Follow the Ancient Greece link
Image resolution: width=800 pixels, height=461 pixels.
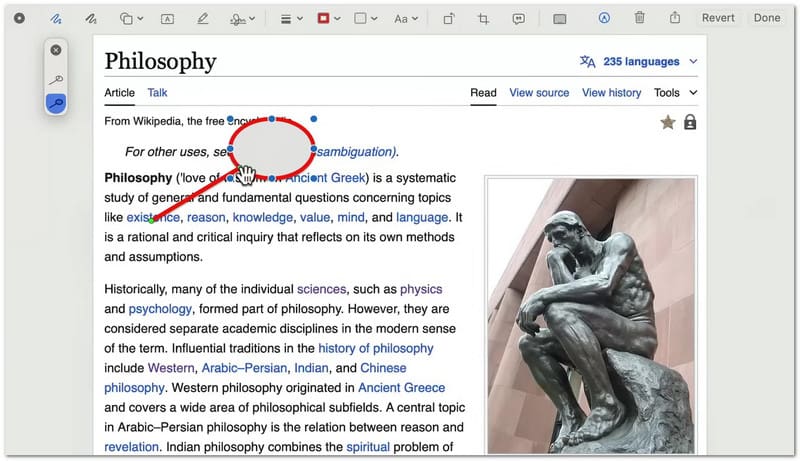click(402, 388)
